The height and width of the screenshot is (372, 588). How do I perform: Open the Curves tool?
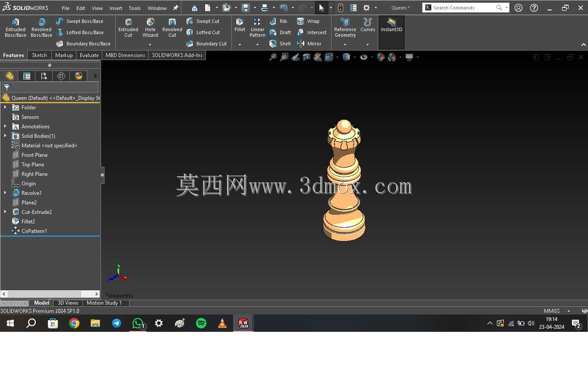368,25
